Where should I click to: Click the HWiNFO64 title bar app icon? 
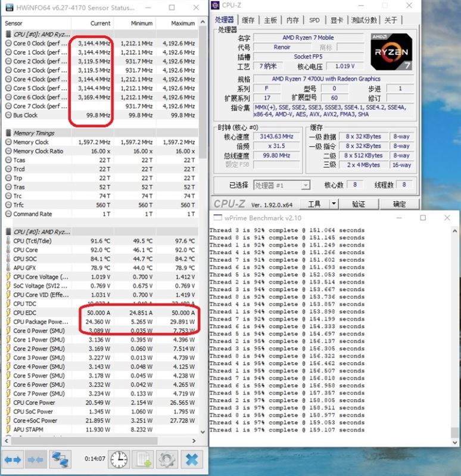tap(9, 7)
